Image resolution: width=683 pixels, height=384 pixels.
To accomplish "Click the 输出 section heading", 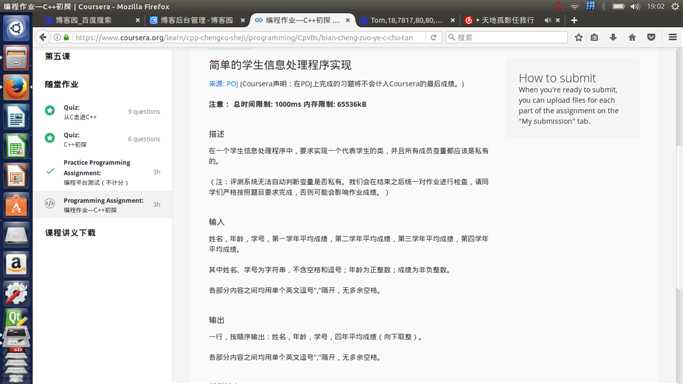I will point(216,320).
